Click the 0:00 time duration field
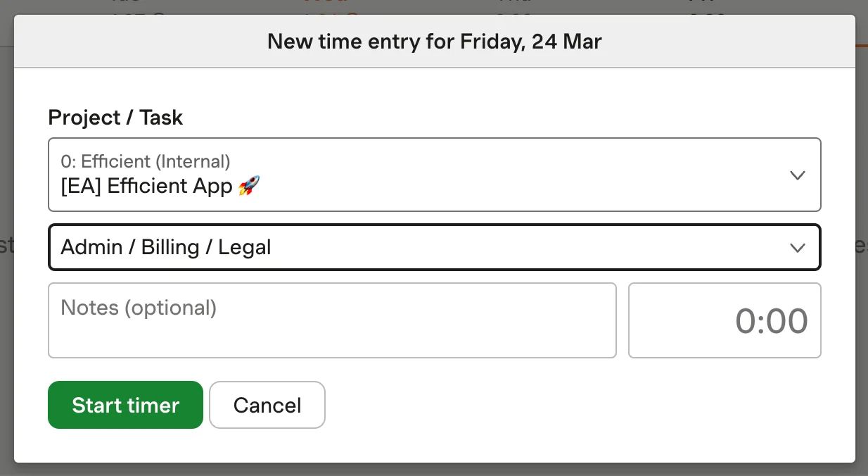 tap(725, 320)
